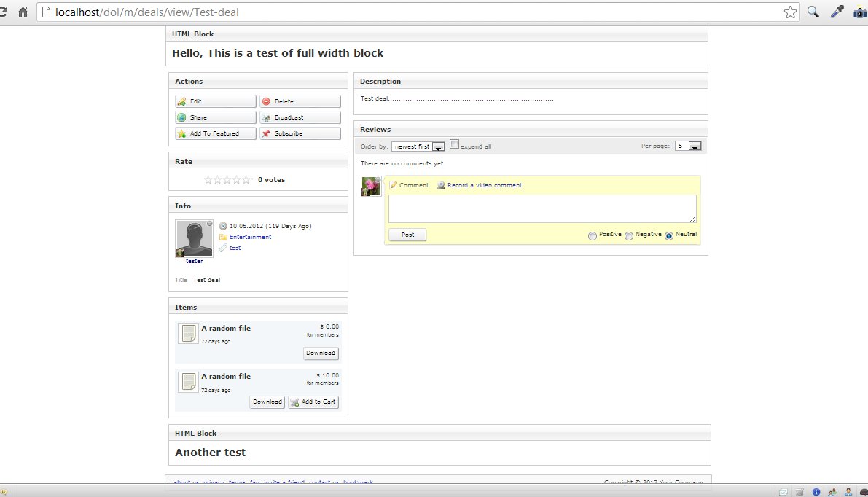Viewport: 868px width, 497px height.
Task: Enable the expand all checkbox
Action: (x=455, y=144)
